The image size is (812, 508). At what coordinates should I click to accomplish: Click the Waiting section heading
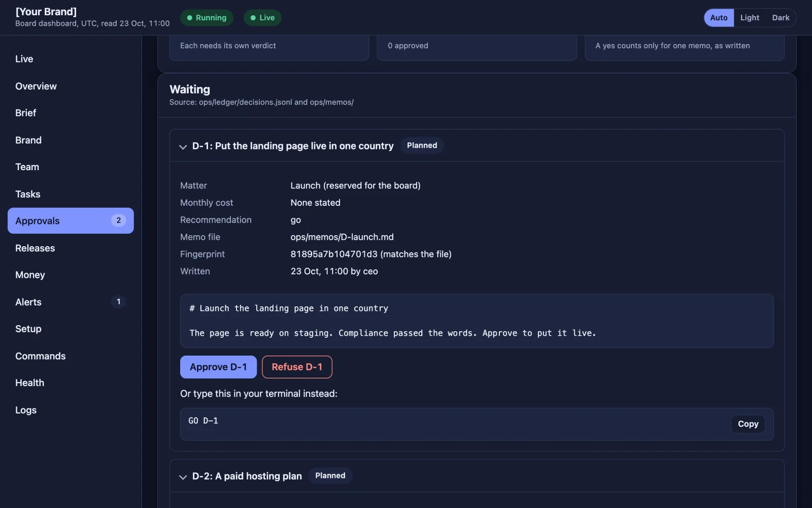pos(190,89)
